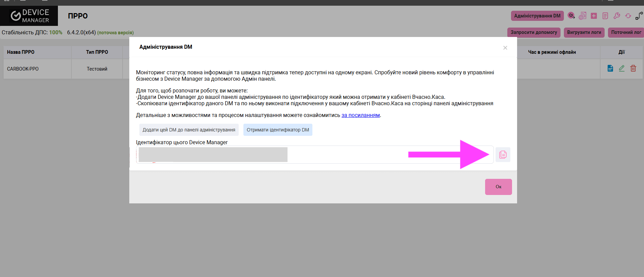Click 'Додати цей DM до панелі адміністрування'
Screen dimensions: 644x277
click(189, 130)
